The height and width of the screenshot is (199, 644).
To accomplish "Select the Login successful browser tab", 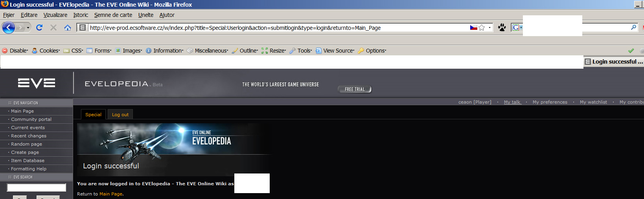I will point(614,62).
